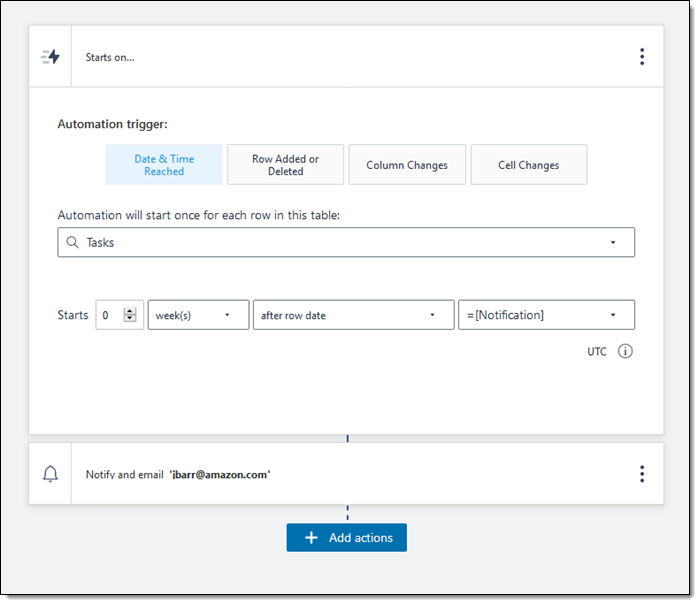Click the 'Starts on...' trigger header

coord(110,57)
